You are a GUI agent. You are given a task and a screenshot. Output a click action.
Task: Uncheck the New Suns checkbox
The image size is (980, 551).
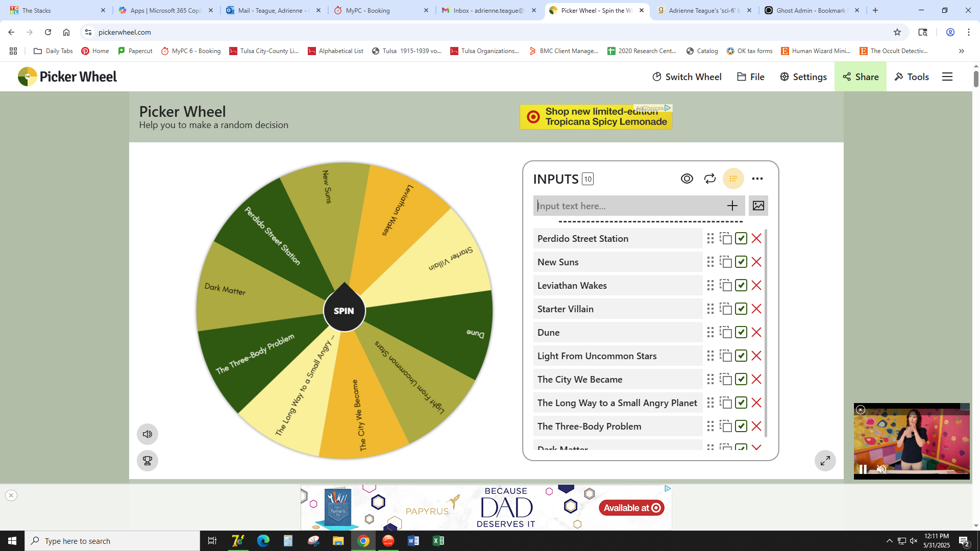coord(741,262)
